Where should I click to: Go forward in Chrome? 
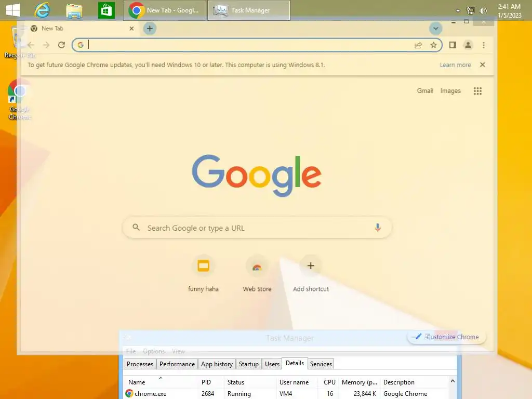click(46, 45)
